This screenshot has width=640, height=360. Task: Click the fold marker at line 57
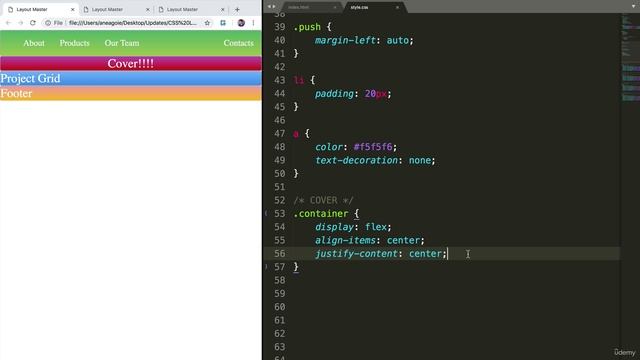pyautogui.click(x=266, y=267)
